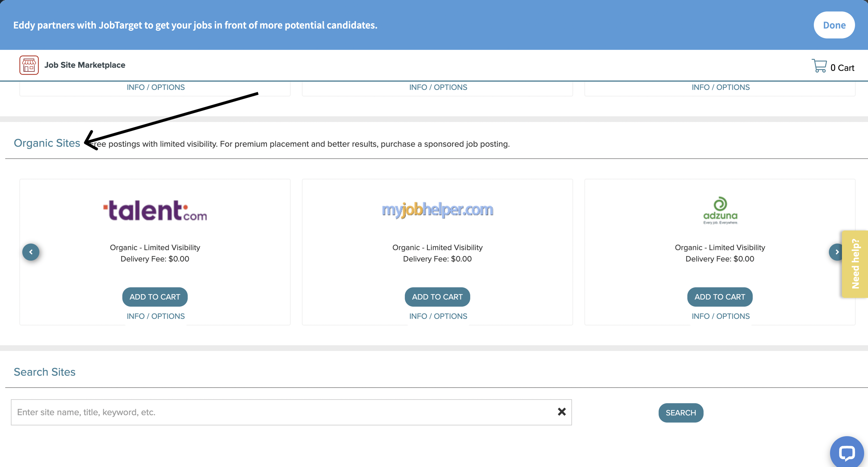Go to previous organic sites carousel slide
Image resolution: width=868 pixels, height=467 pixels.
click(x=31, y=252)
